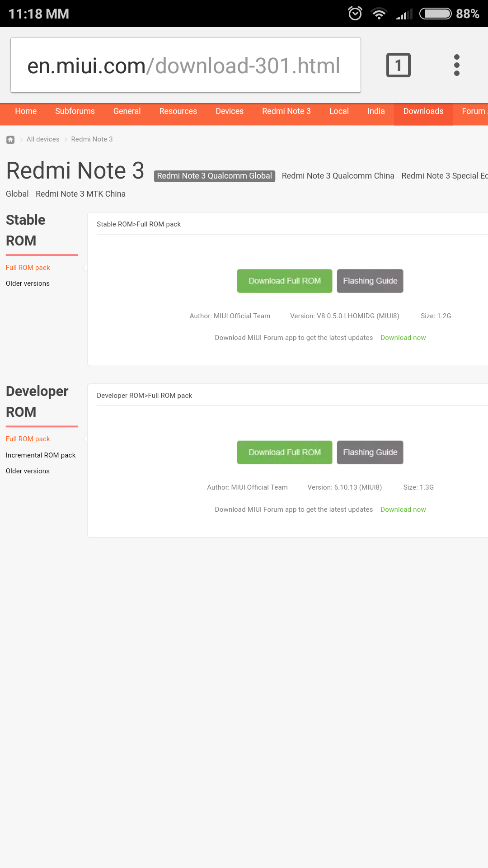Open the three-dot browser menu

pyautogui.click(x=456, y=66)
